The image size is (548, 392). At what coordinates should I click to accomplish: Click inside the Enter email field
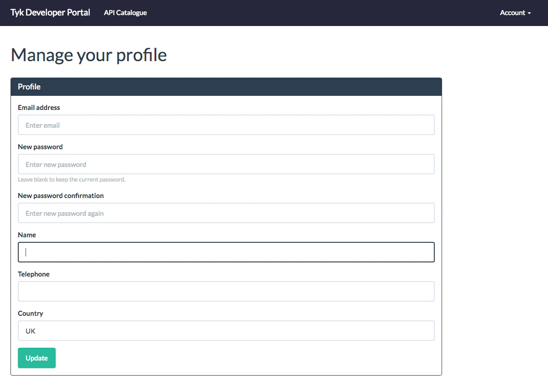tap(226, 125)
